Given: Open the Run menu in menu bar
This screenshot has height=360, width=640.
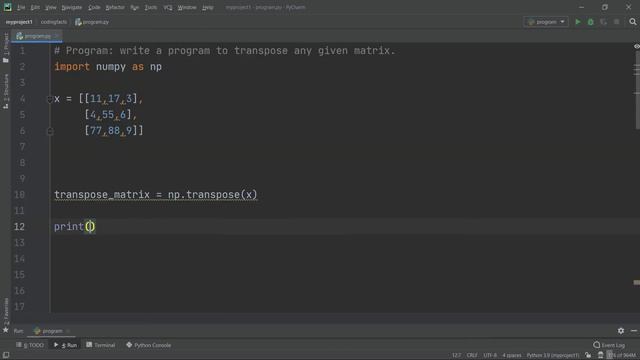Looking at the screenshot, I should (134, 7).
